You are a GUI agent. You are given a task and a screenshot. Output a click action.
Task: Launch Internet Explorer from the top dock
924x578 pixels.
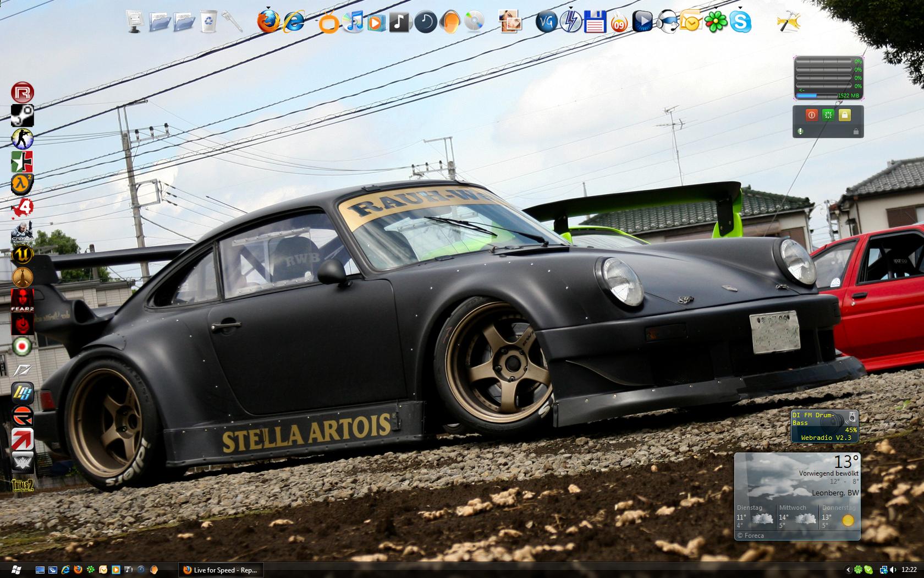tap(294, 21)
